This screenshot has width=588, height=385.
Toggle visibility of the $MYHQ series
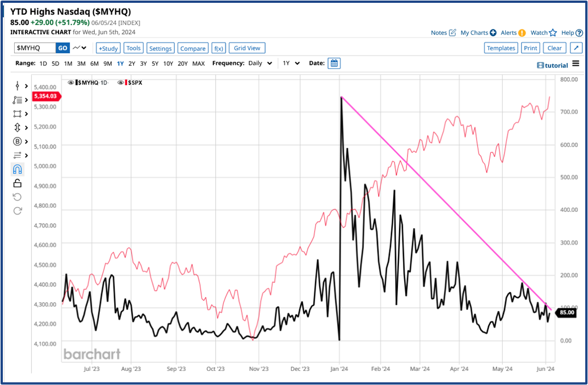pyautogui.click(x=70, y=82)
